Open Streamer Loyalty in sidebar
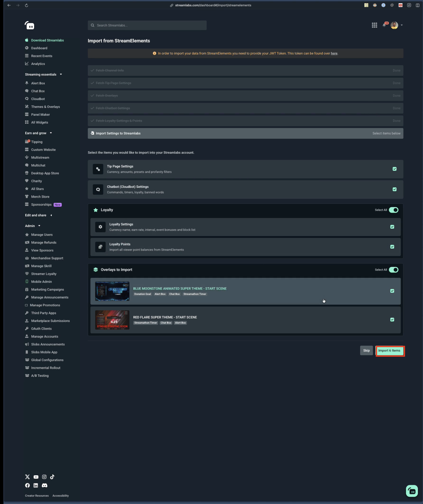Image resolution: width=423 pixels, height=504 pixels. [41, 274]
